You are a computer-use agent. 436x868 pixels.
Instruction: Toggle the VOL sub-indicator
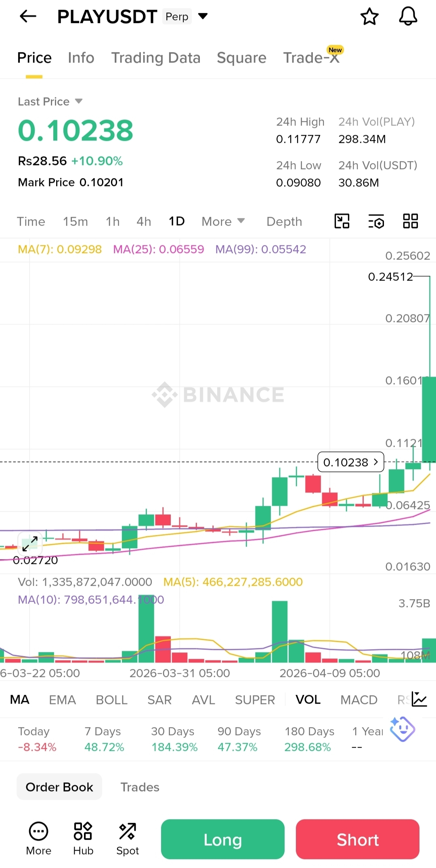coord(308,699)
